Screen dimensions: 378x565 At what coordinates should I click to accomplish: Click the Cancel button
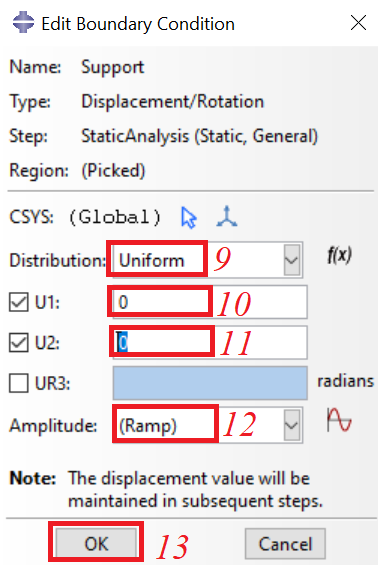(285, 543)
